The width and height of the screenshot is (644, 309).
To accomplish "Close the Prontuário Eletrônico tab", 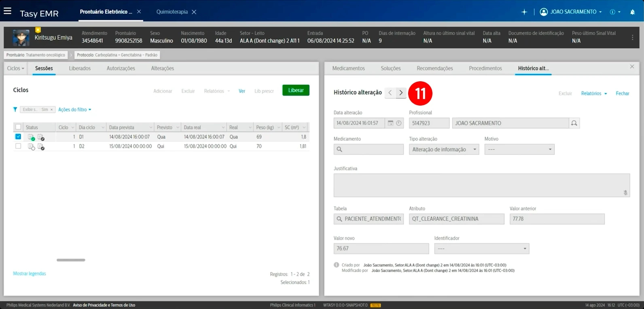I will (x=139, y=12).
